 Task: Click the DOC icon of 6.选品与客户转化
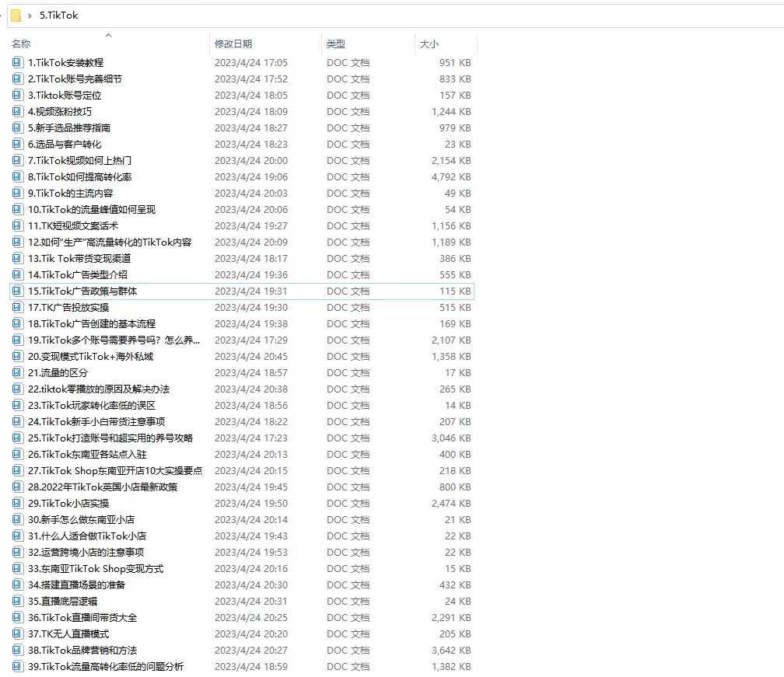point(17,144)
